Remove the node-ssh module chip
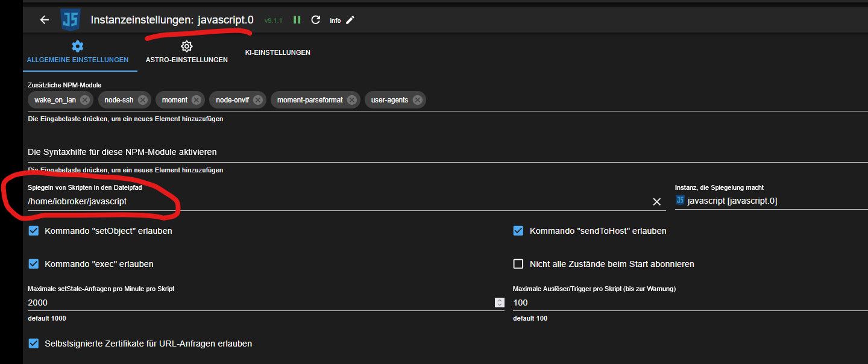 (142, 100)
